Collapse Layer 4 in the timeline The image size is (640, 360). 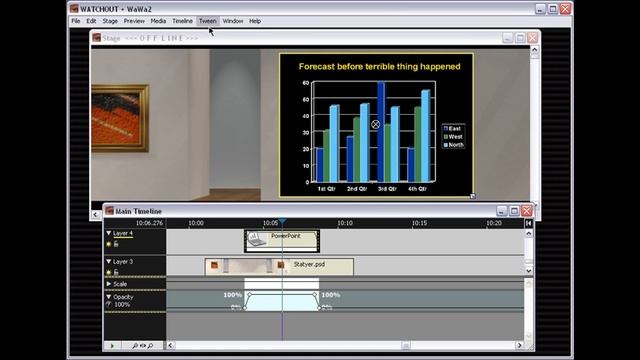109,233
